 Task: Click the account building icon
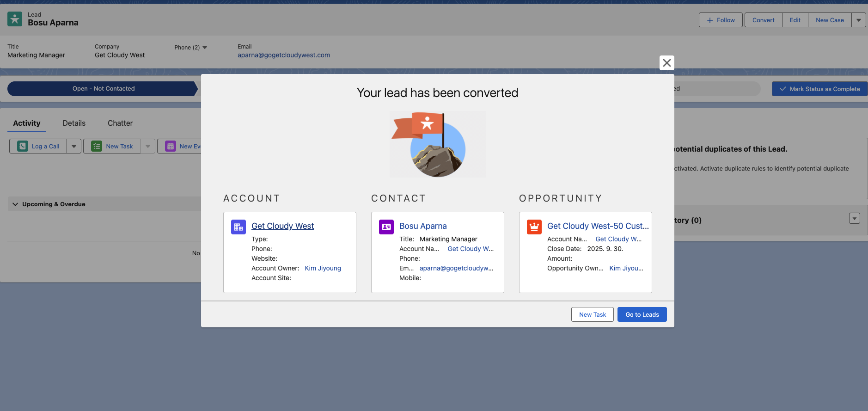[x=238, y=227]
